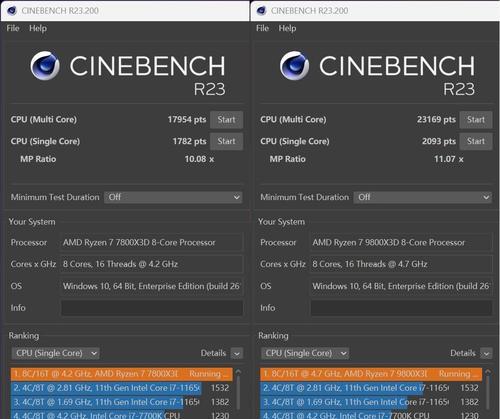Click the 17954 pts multi core score
The width and height of the screenshot is (500, 419).
187,120
